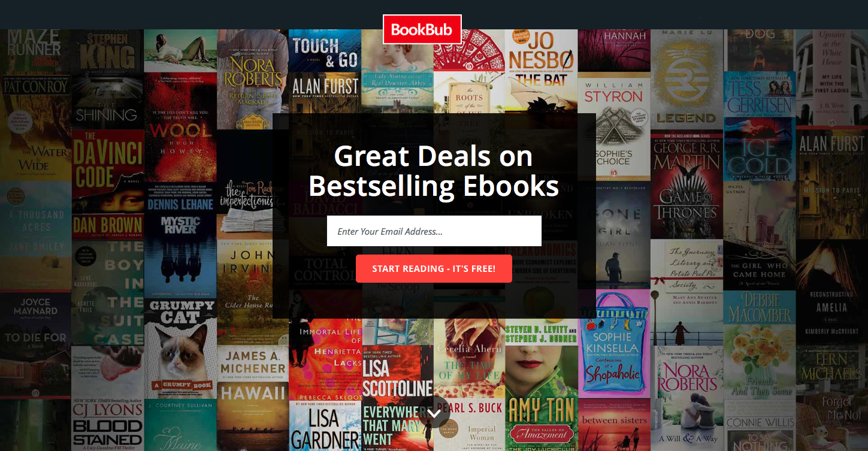
Task: Click the Start Reading - It's Free button
Action: (434, 268)
